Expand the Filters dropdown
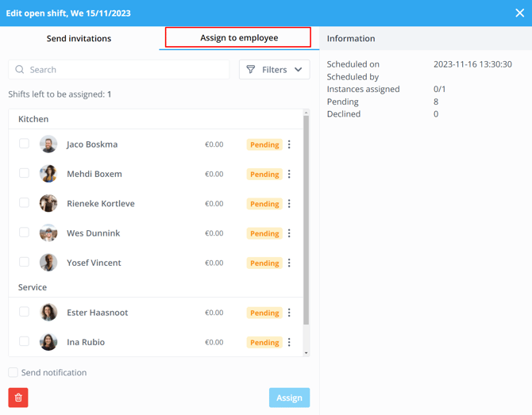 pyautogui.click(x=274, y=70)
